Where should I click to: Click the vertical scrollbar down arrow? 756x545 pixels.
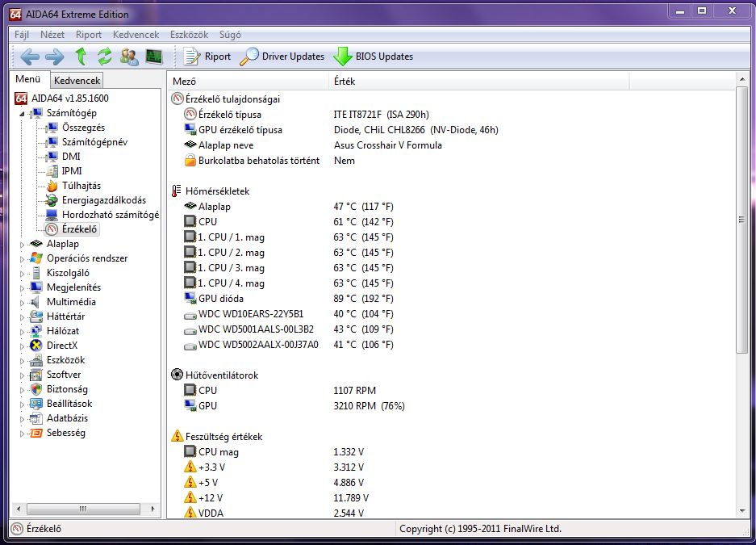click(x=742, y=511)
